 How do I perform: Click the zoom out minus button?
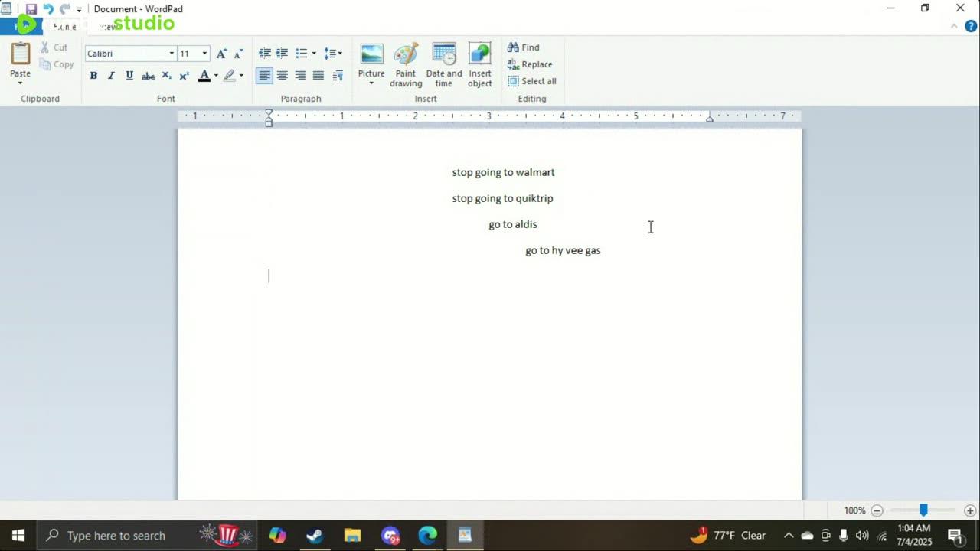pyautogui.click(x=877, y=510)
